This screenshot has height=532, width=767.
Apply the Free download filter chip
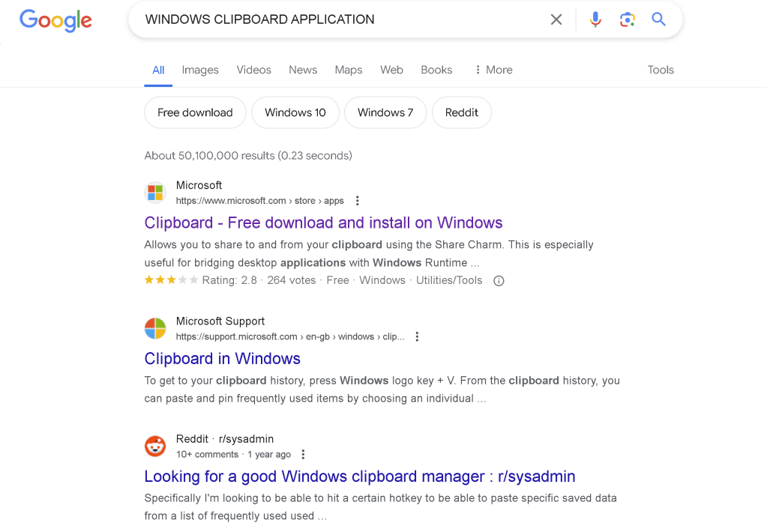(x=195, y=112)
